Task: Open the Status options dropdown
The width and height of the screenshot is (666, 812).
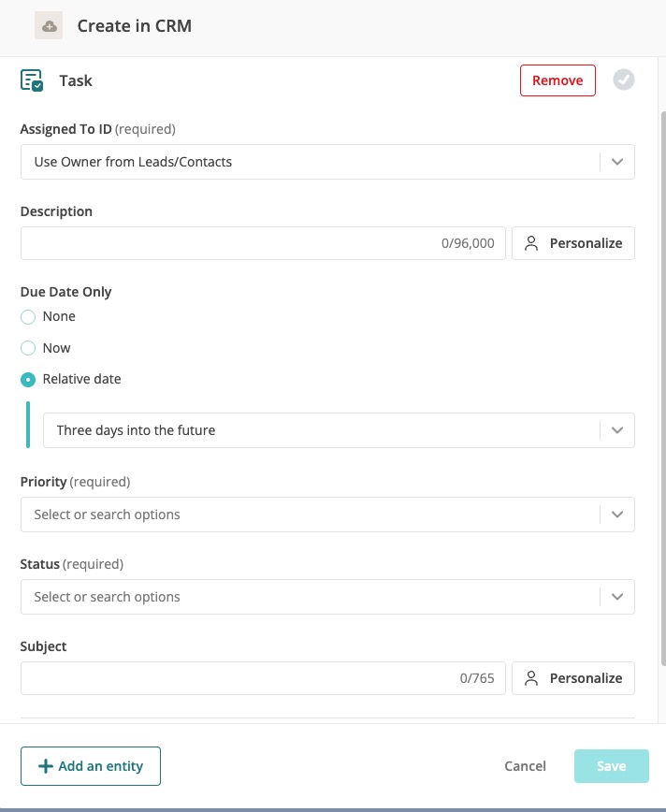Action: click(327, 597)
